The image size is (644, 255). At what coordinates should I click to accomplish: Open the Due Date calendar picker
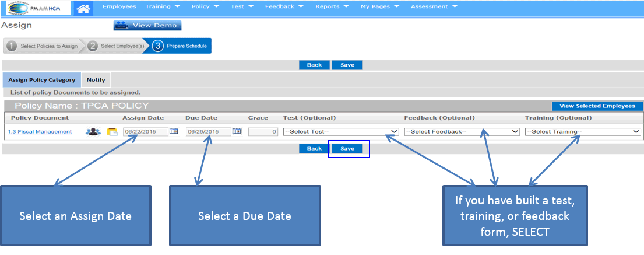pyautogui.click(x=237, y=131)
